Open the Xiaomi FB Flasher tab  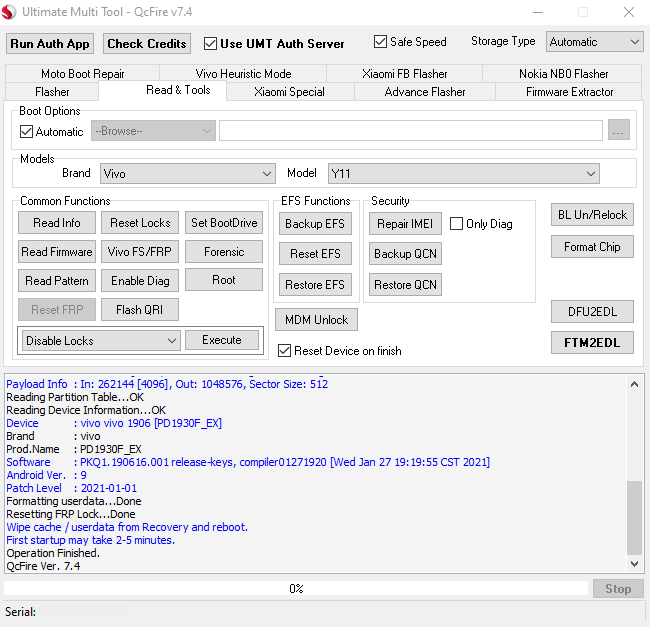(405, 74)
